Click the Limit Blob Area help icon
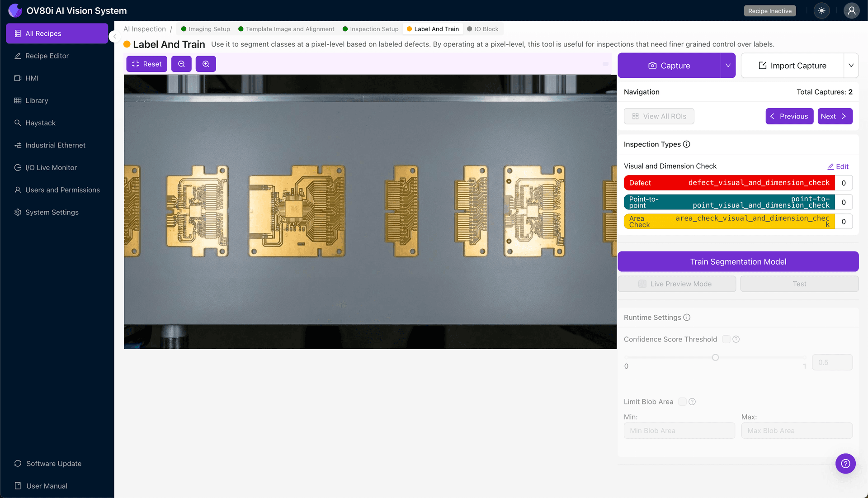Screen dimensions: 868x498 click(692, 402)
